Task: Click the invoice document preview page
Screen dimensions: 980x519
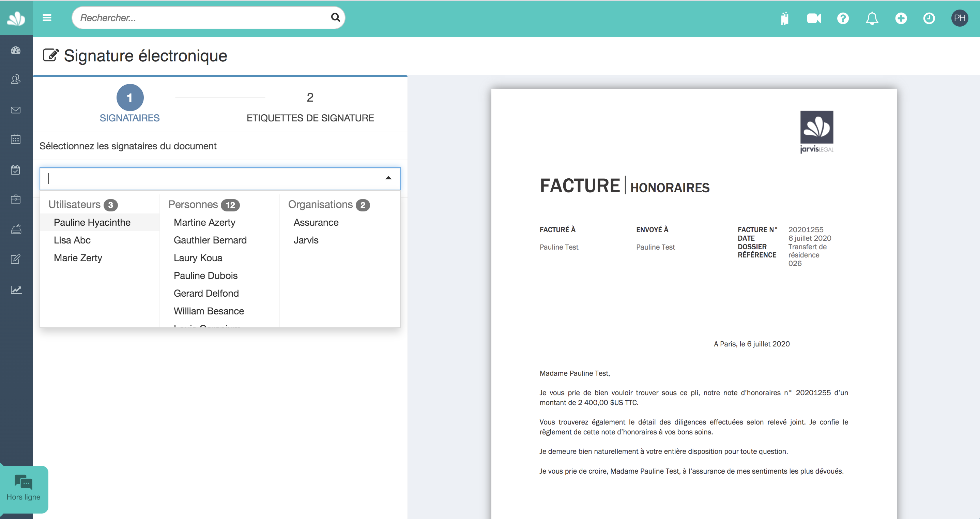Action: (693, 304)
